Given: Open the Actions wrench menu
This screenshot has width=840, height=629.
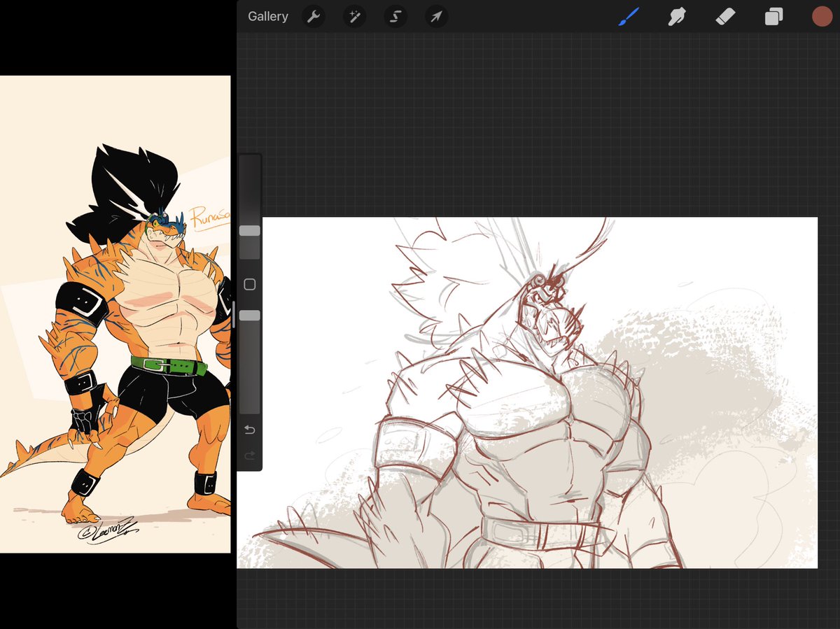Looking at the screenshot, I should (314, 16).
